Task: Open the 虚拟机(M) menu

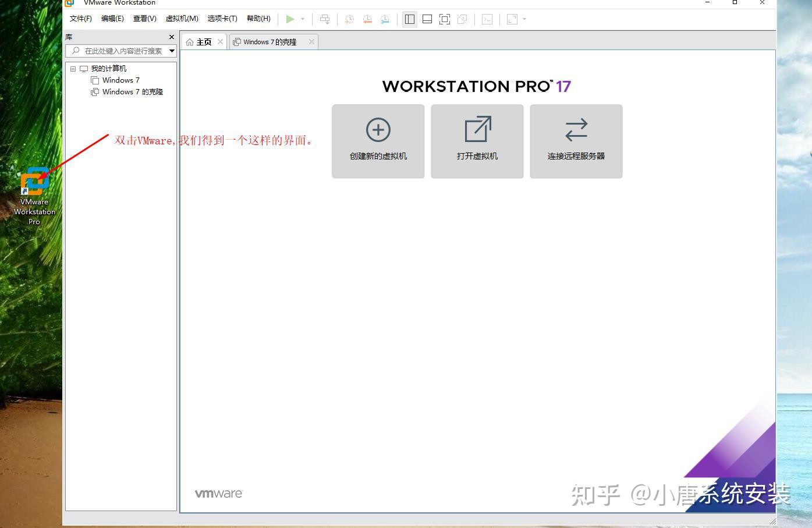Action: tap(182, 19)
